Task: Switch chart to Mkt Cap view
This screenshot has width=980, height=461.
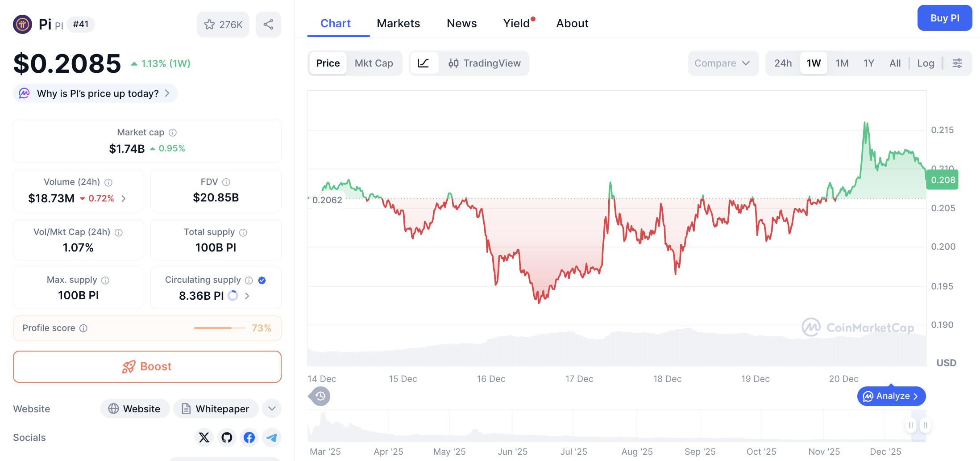Action: point(374,63)
